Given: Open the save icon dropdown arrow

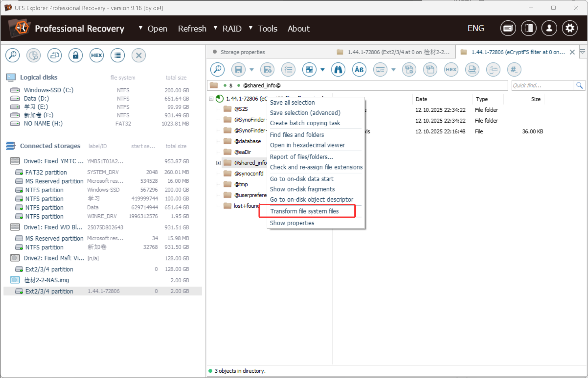Looking at the screenshot, I should [x=252, y=70].
